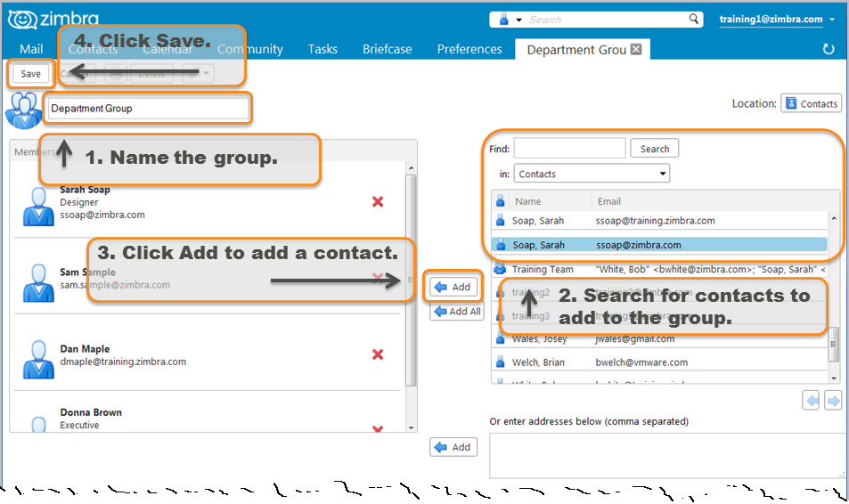The image size is (849, 504).
Task: Click contact icon beside Soap, Sarah training address
Action: click(x=501, y=220)
